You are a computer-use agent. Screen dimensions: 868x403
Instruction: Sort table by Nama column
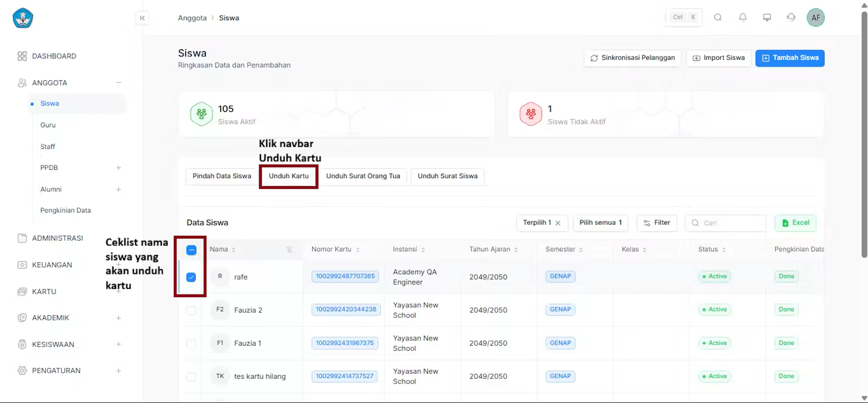tap(234, 250)
